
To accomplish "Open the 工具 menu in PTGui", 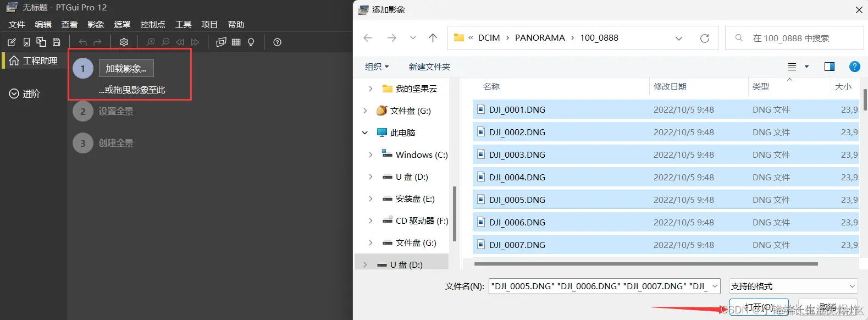I will (x=183, y=24).
